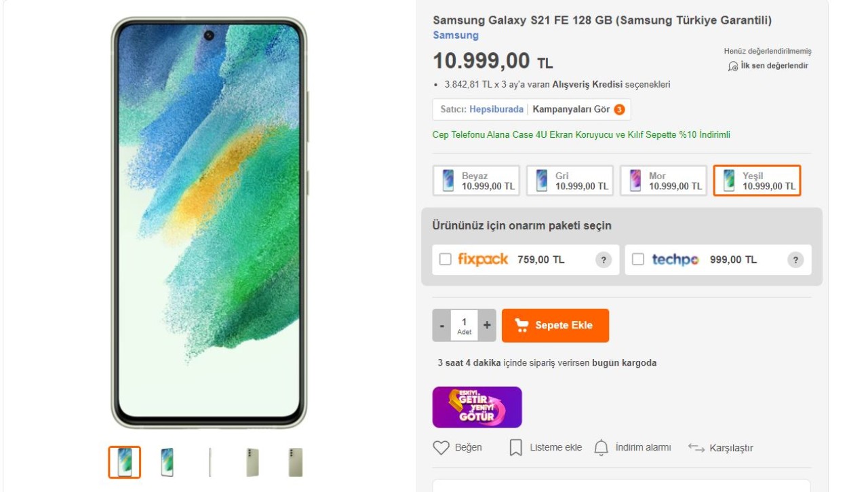Select the Mor color variant
This screenshot has height=492, width=868.
(663, 180)
